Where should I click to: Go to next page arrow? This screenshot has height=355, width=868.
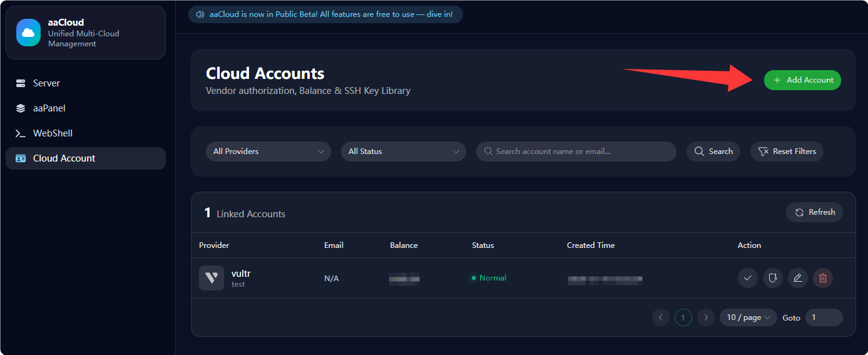(x=706, y=317)
